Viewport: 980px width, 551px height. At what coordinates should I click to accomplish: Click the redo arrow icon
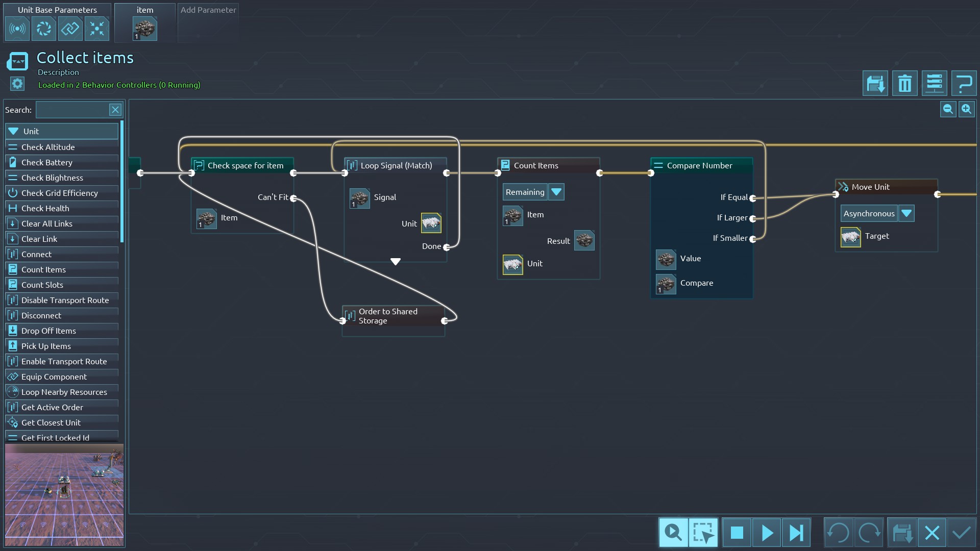point(868,533)
